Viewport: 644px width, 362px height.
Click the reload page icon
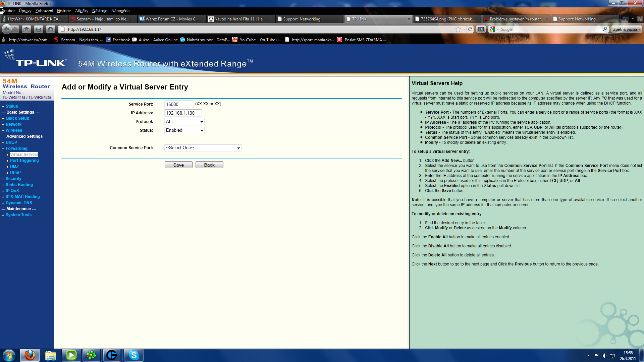point(470,29)
